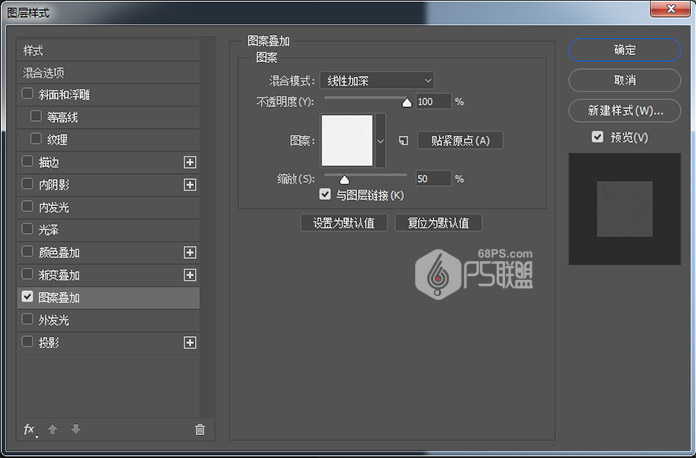Enable the 渐变叠加 checkbox
The image size is (696, 458).
[x=27, y=274]
